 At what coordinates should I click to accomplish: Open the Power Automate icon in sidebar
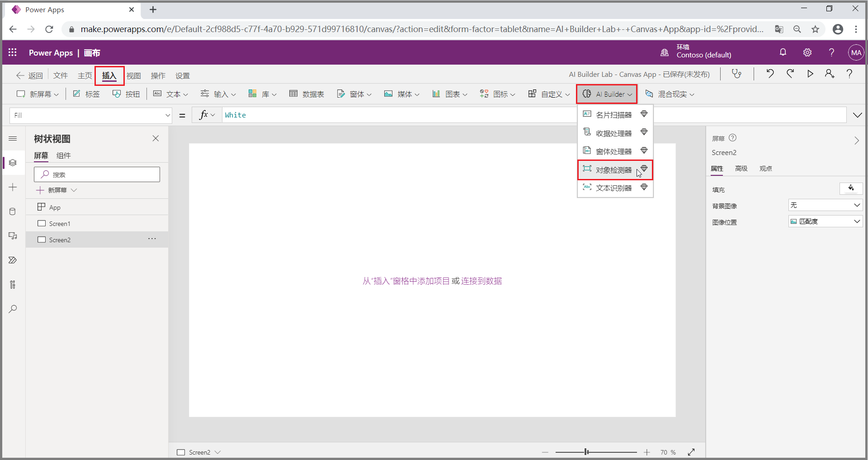[13, 260]
